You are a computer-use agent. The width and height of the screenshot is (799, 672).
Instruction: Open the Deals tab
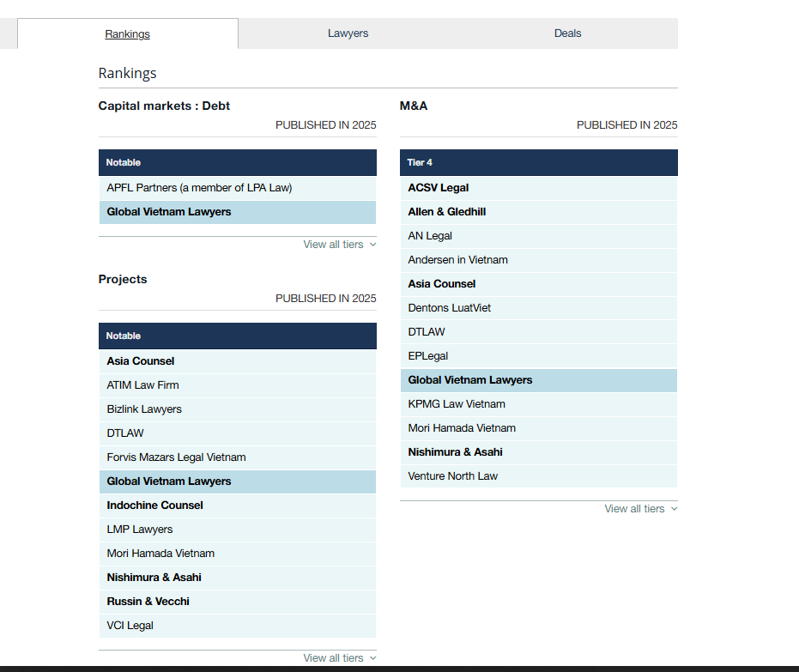567,33
